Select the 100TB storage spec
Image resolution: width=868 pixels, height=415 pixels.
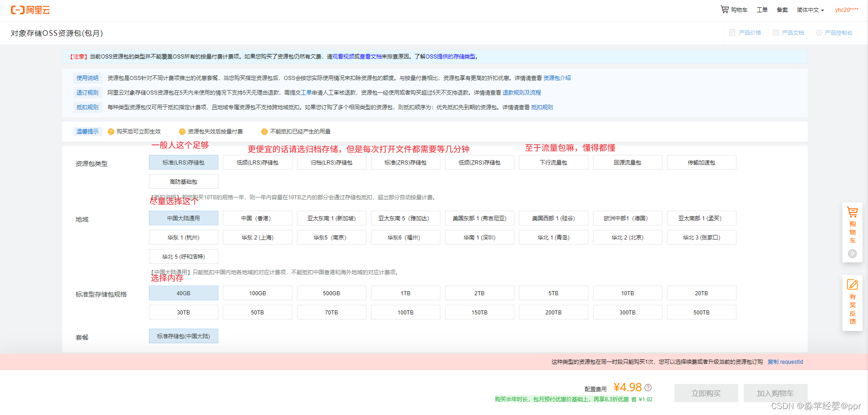point(406,312)
